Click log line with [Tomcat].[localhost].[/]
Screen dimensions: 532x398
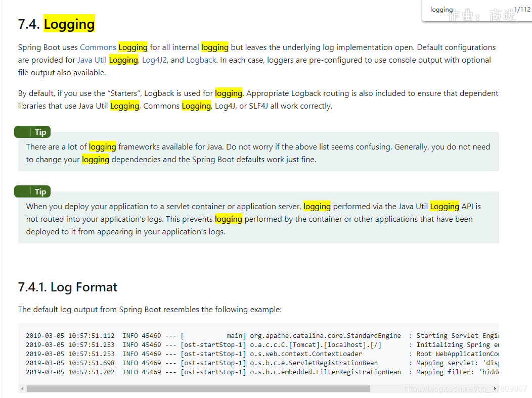click(262, 345)
